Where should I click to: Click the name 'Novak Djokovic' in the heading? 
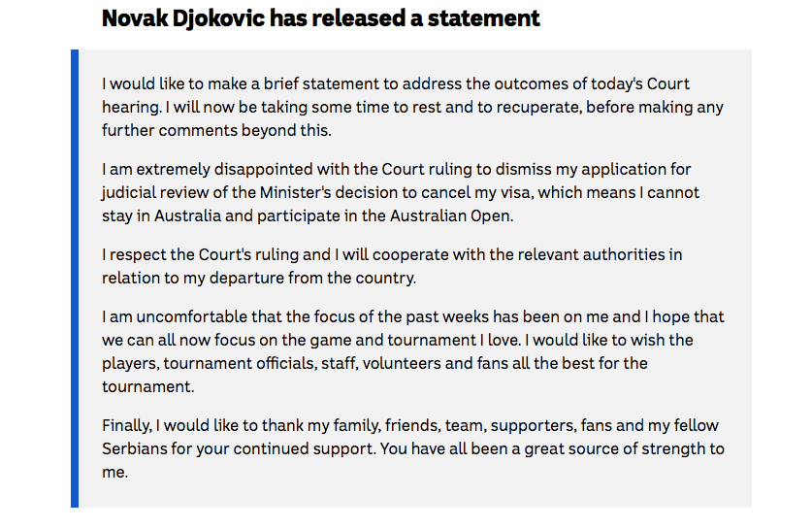tap(183, 18)
